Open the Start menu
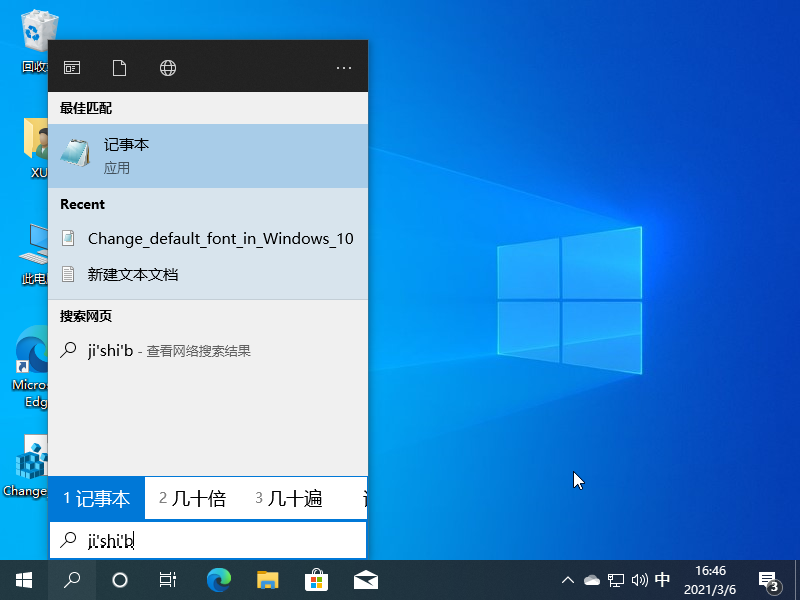800x600 pixels. [23, 580]
